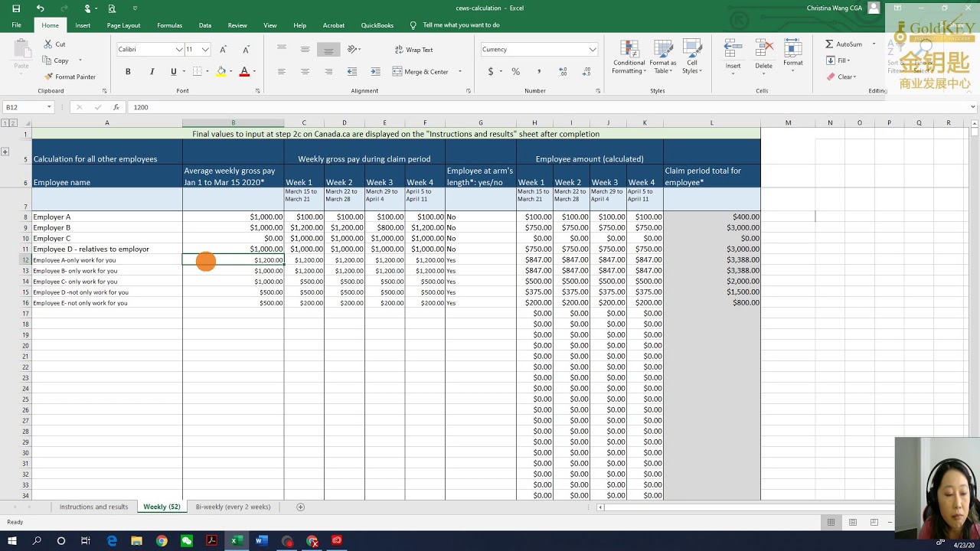Click the Undo arrow in title bar
Image resolution: width=980 pixels, height=551 pixels.
pyautogui.click(x=40, y=8)
